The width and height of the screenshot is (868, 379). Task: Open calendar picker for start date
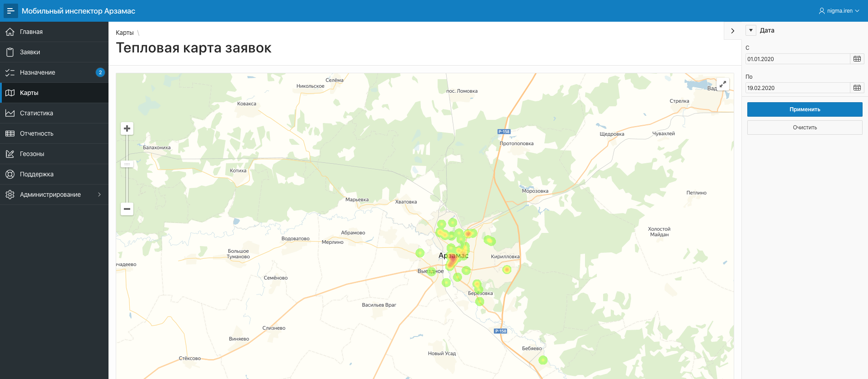pos(857,59)
